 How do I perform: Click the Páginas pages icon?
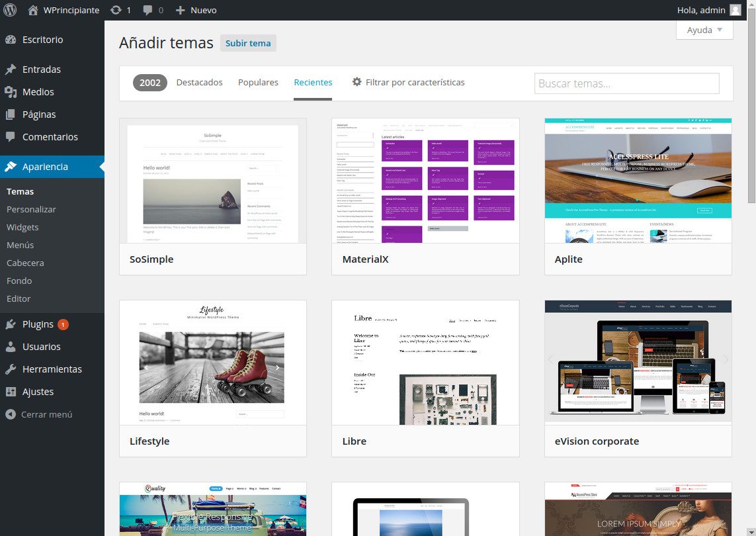tap(11, 114)
